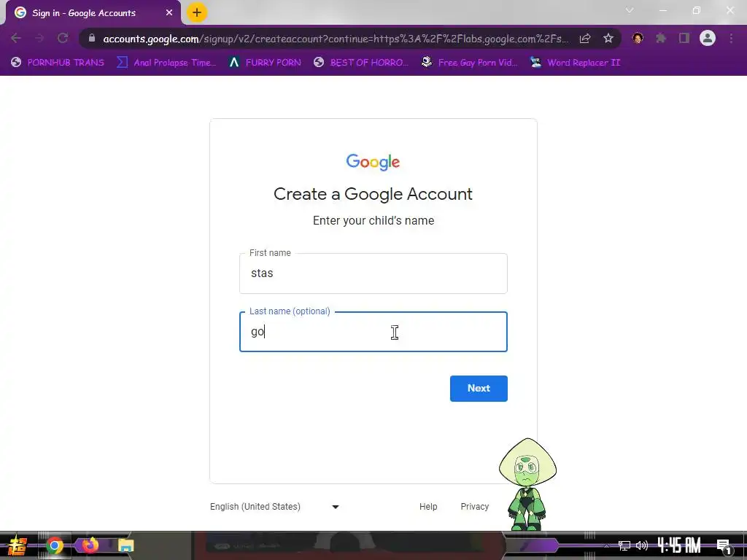Open the Start menu icon

[18, 545]
